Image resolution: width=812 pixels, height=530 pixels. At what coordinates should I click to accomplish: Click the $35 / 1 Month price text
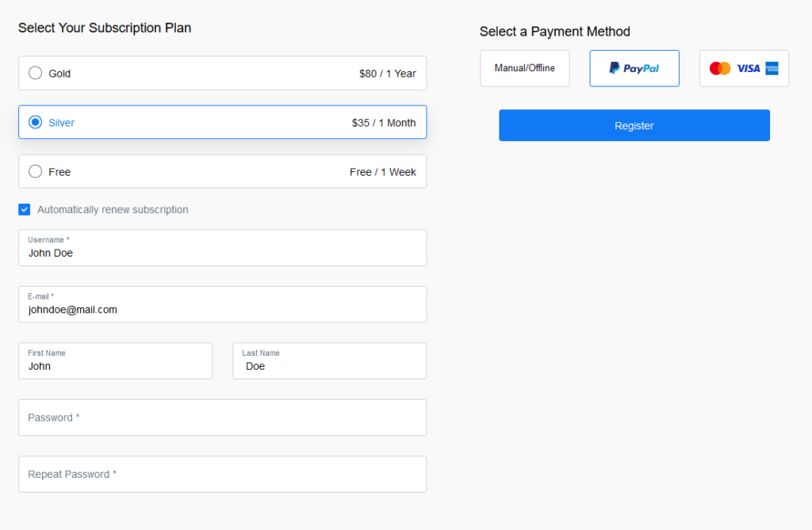tap(384, 123)
